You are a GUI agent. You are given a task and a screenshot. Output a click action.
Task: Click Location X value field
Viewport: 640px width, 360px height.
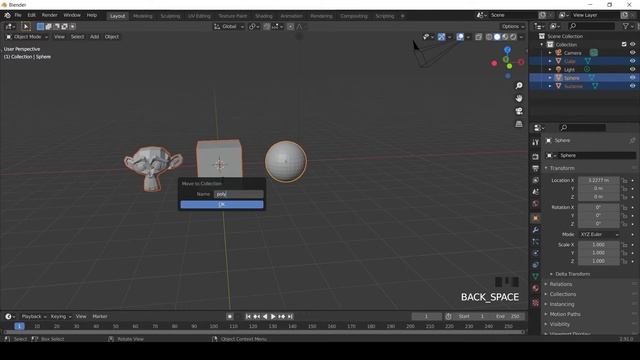[x=599, y=180]
